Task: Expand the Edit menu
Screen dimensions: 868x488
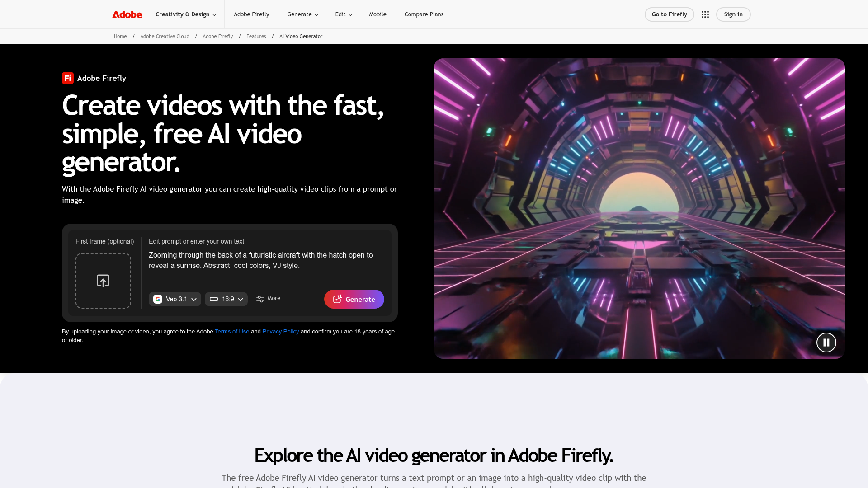Action: point(344,14)
